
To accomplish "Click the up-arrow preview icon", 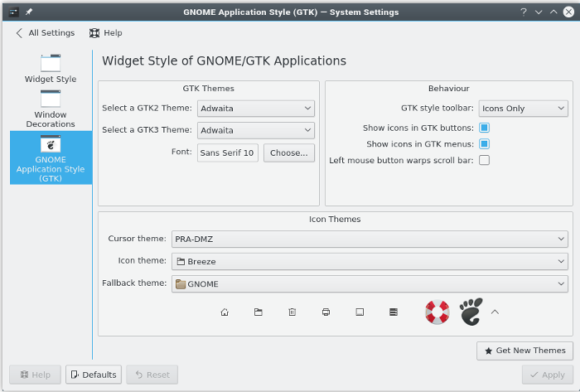I will [x=495, y=312].
